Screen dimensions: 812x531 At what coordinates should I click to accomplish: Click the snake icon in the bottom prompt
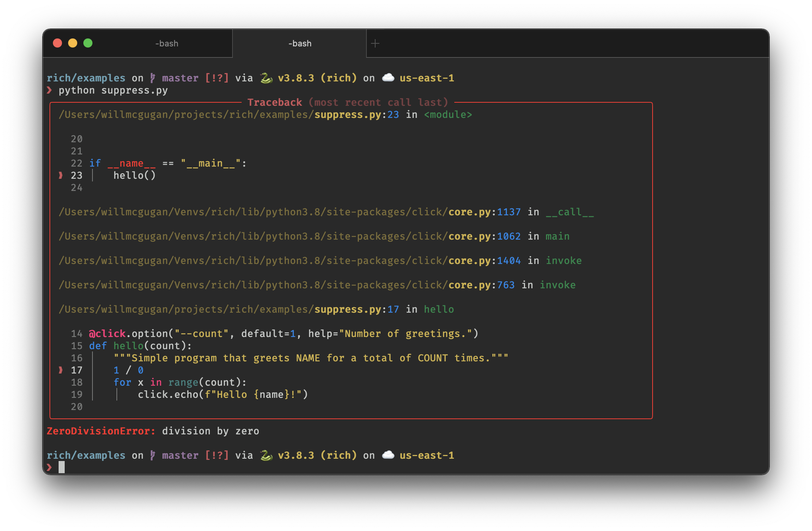point(266,455)
